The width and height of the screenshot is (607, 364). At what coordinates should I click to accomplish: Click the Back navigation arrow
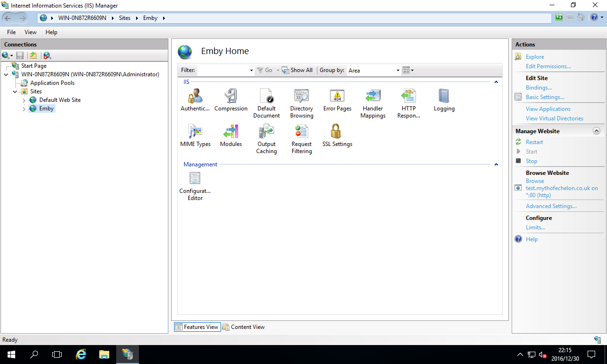(8, 18)
